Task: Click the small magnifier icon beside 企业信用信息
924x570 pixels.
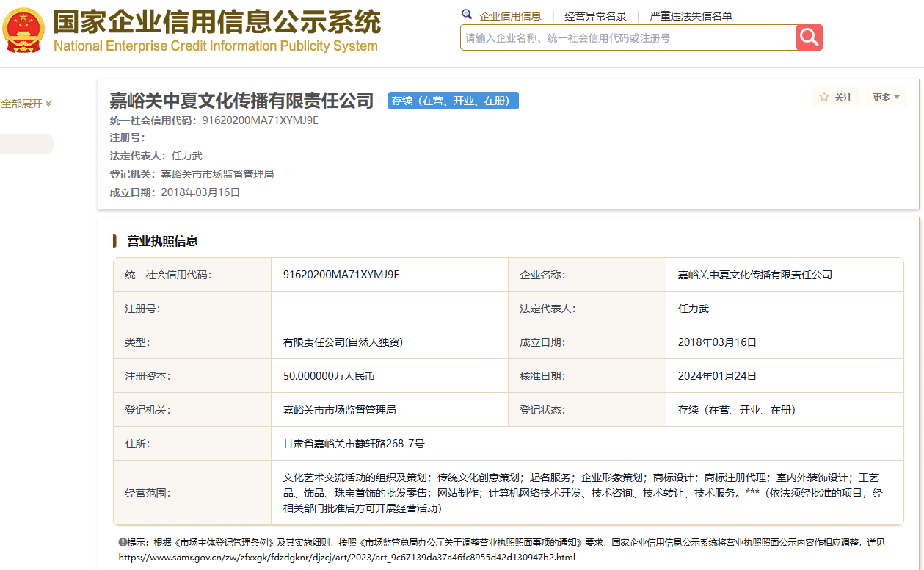Action: (467, 15)
